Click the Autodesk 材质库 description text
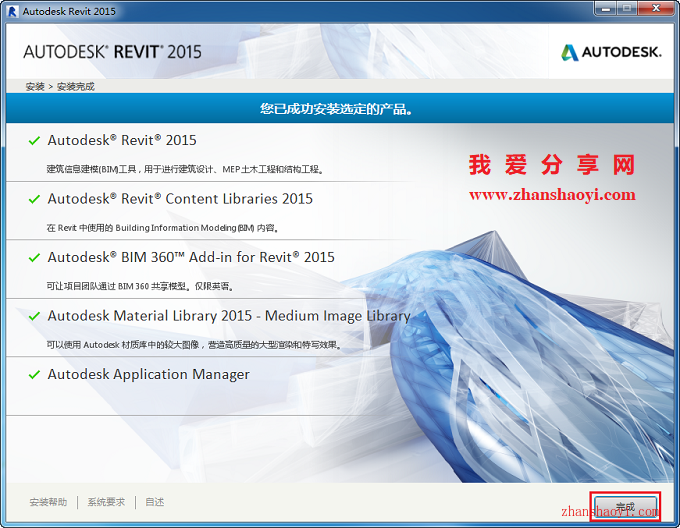The image size is (680, 528). coord(194,345)
